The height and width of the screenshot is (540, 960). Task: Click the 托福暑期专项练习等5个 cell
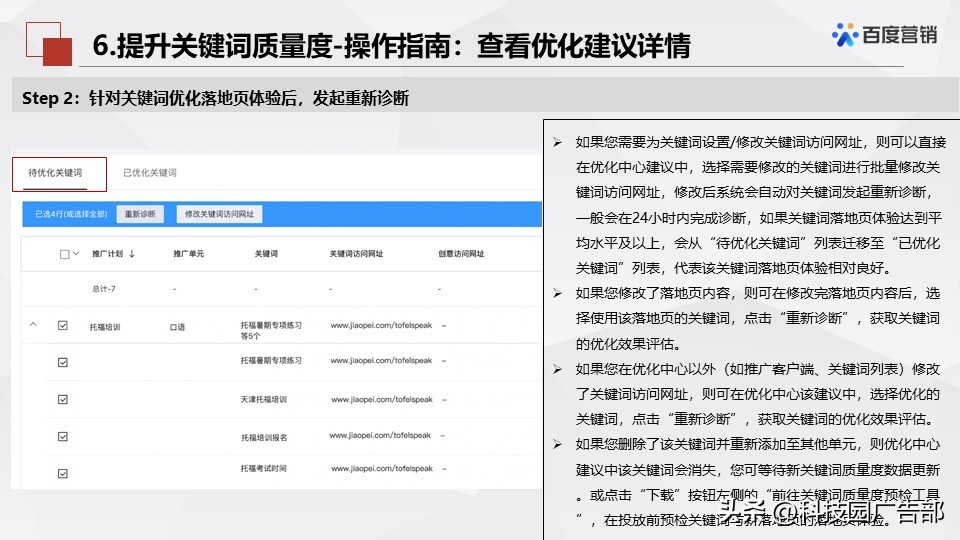pyautogui.click(x=271, y=331)
